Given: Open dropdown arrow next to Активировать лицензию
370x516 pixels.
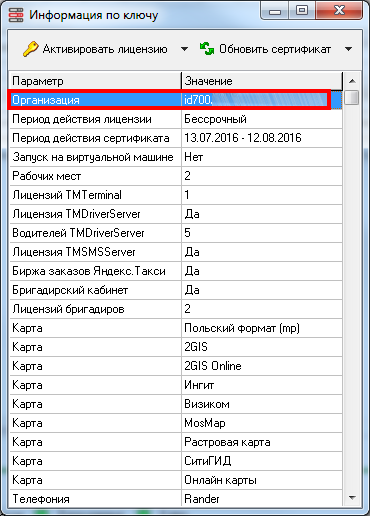Looking at the screenshot, I should click(184, 49).
